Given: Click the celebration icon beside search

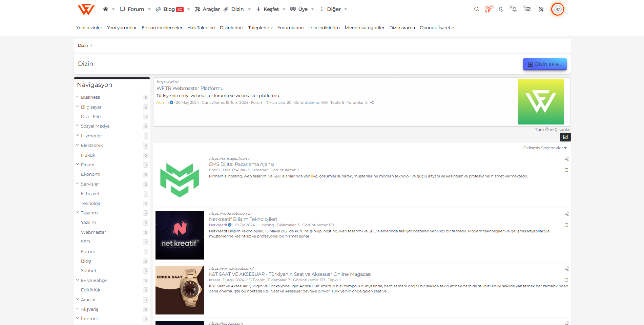Looking at the screenshot, I should pos(489,9).
